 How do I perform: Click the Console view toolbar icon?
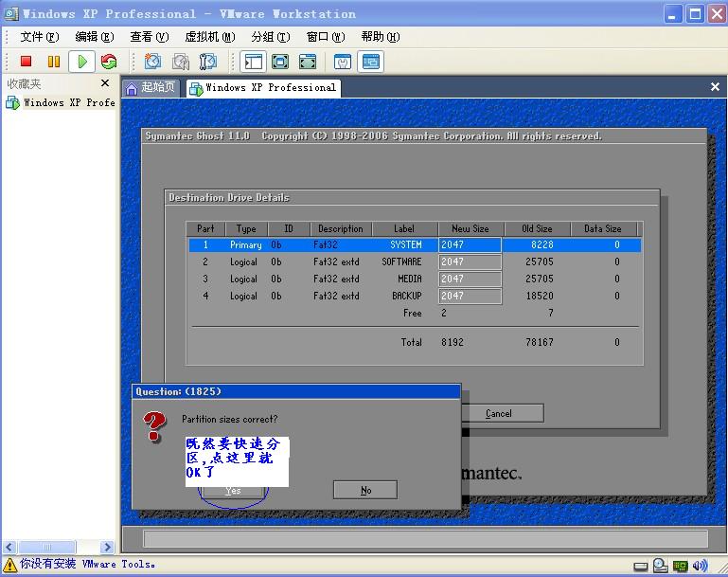tap(370, 62)
